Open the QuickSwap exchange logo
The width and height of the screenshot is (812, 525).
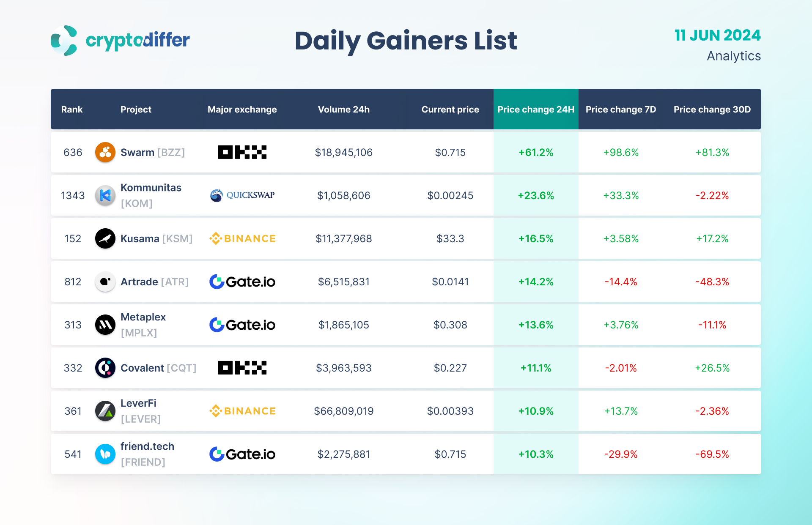click(x=242, y=195)
